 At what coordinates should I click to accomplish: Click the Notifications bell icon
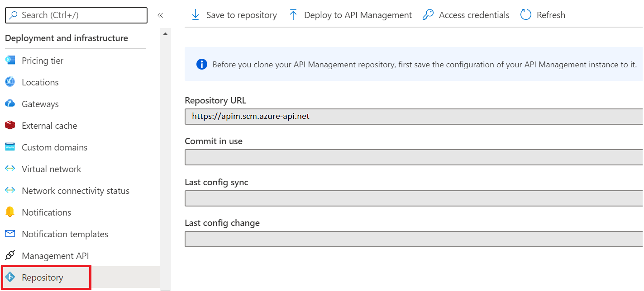pyautogui.click(x=10, y=212)
